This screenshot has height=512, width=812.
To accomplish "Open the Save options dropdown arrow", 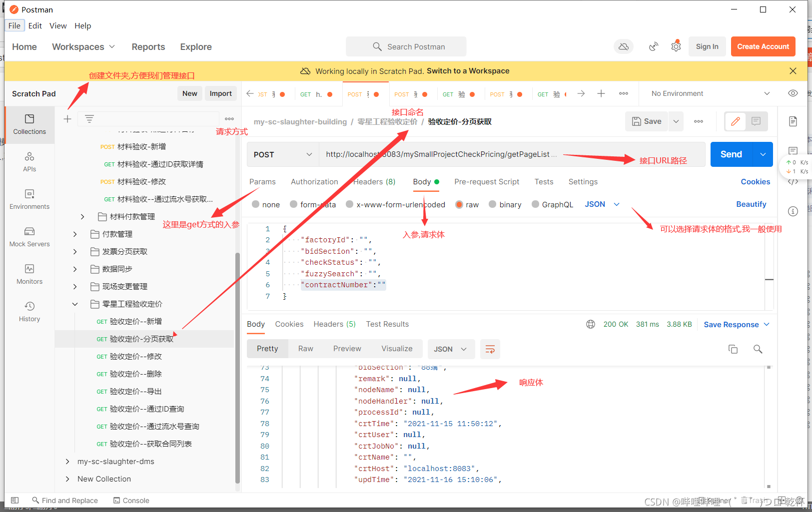I will pyautogui.click(x=676, y=121).
